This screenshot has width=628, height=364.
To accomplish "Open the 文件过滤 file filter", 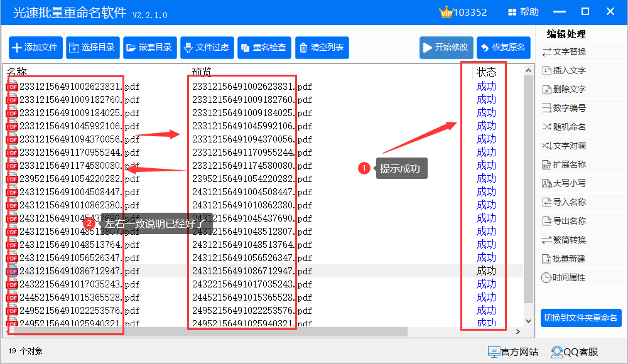I will click(207, 48).
